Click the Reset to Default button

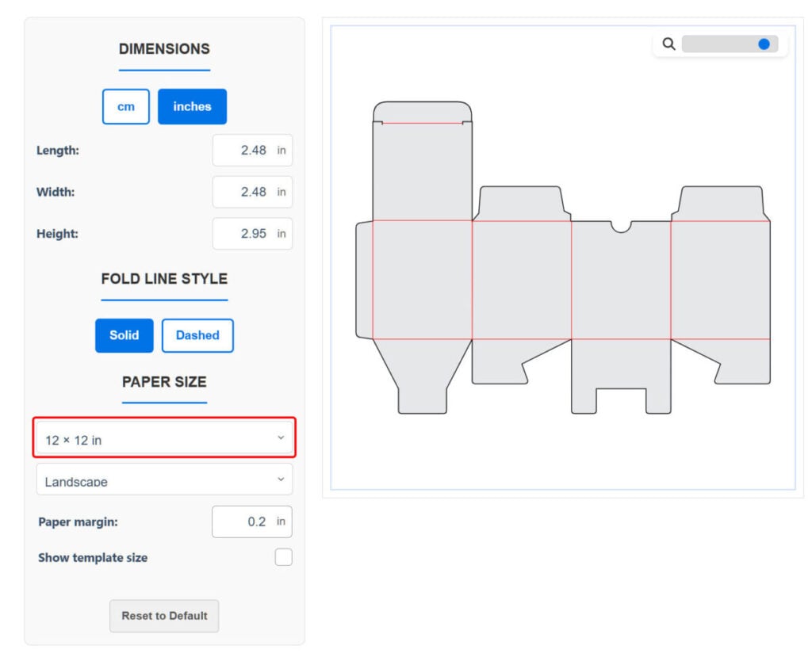(164, 616)
